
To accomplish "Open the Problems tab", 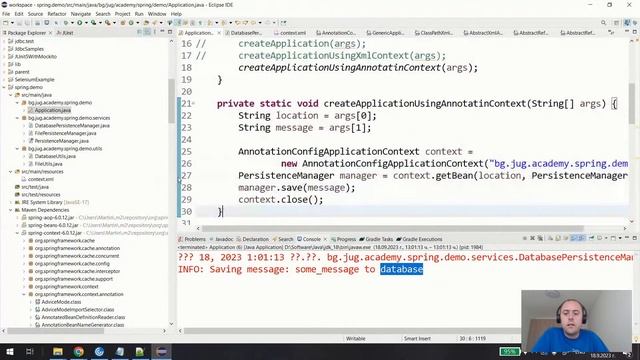I will pos(192,239).
